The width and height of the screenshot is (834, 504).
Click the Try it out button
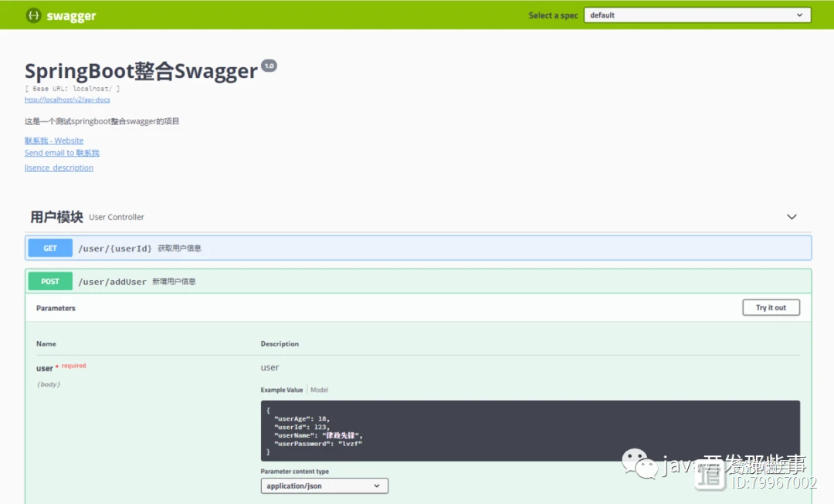[771, 307]
